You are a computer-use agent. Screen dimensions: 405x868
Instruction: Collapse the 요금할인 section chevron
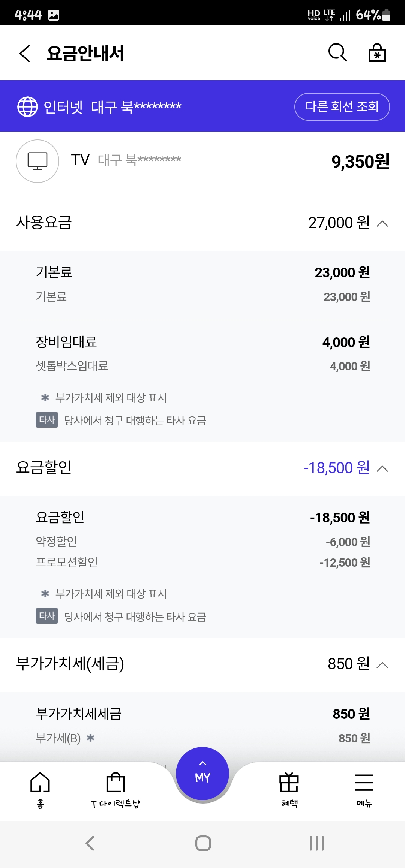click(382, 468)
